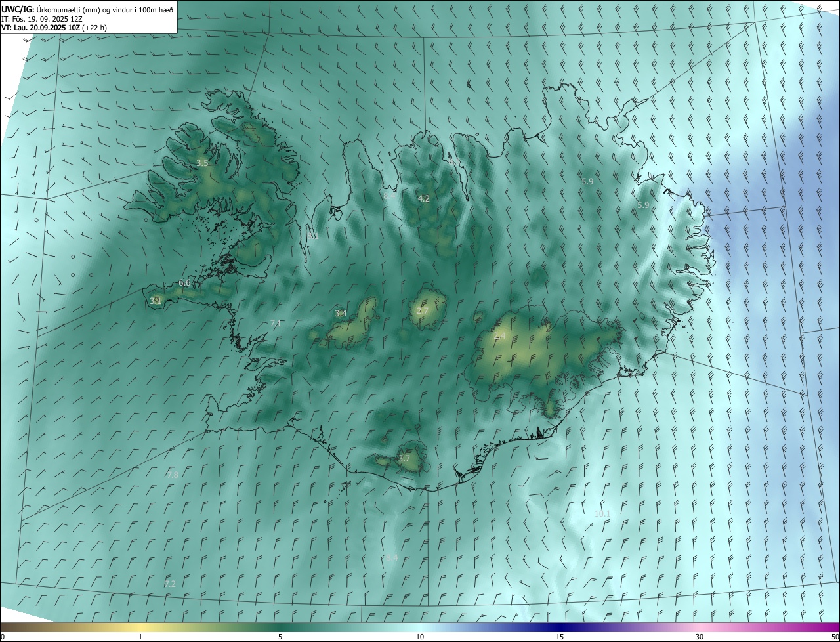Click the 7.2 value near the bottom-left ocean
The width and height of the screenshot is (840, 642).
[x=170, y=584]
